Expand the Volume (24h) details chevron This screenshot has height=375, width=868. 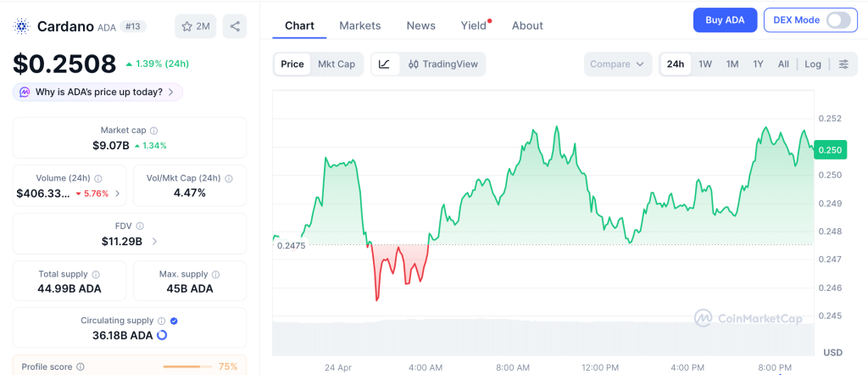[117, 193]
